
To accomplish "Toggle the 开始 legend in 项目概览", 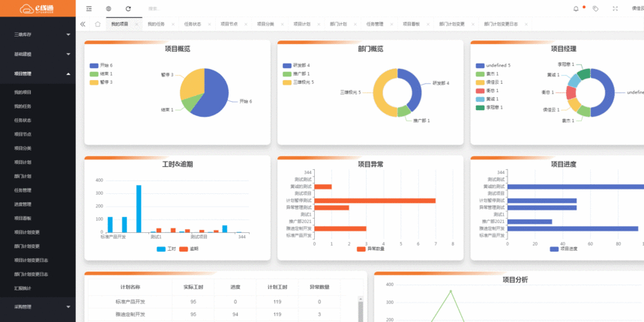I will 101,66.
